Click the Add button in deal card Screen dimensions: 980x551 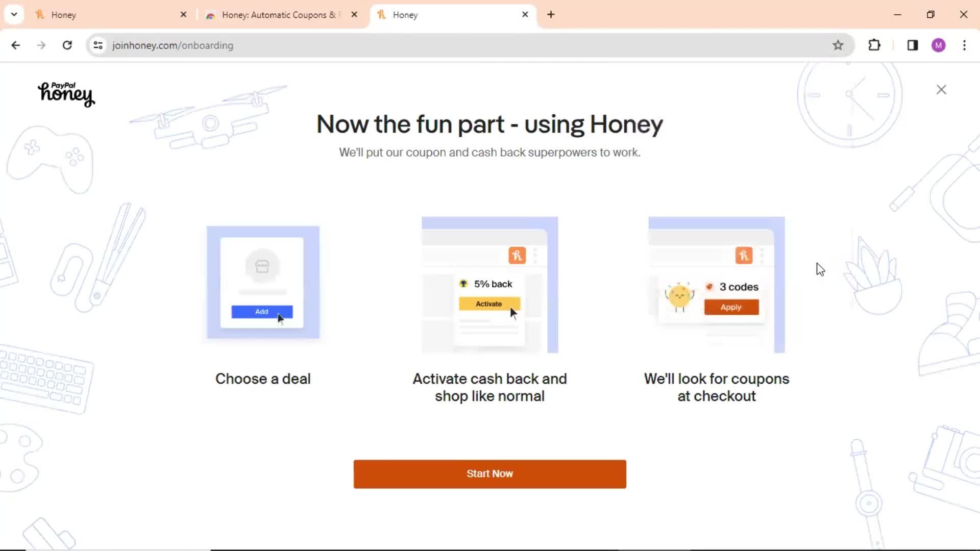261,312
